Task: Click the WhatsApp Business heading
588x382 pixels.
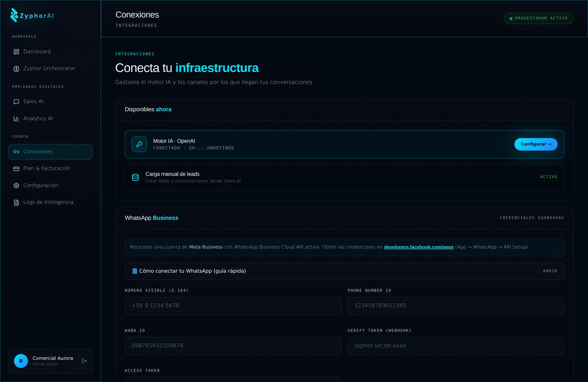Action: tap(151, 218)
